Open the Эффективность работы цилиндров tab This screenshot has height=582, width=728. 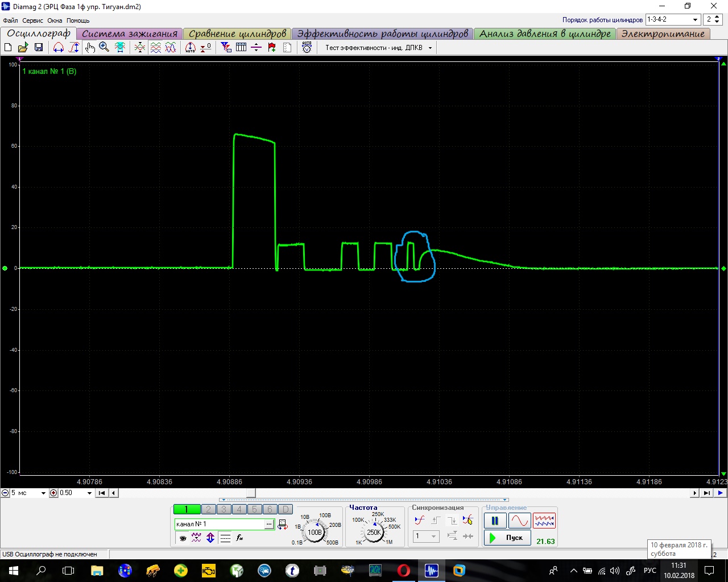pyautogui.click(x=382, y=34)
